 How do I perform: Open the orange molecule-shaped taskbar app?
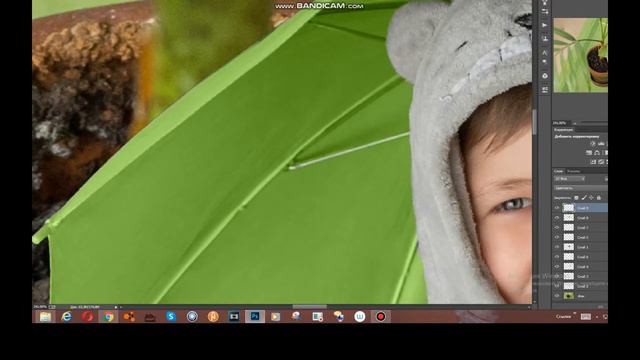tap(129, 316)
